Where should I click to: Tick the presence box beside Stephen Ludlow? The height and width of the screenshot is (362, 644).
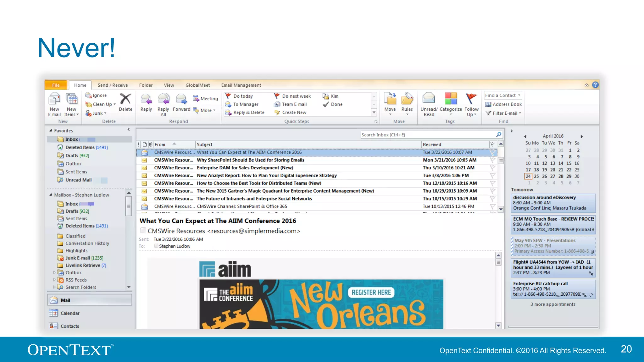click(156, 246)
